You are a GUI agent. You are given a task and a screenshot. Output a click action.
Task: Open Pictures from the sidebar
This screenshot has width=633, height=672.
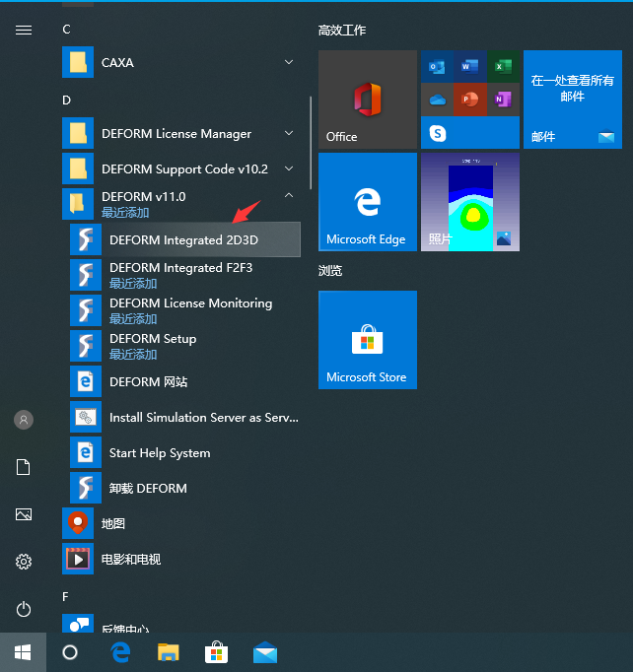point(24,514)
